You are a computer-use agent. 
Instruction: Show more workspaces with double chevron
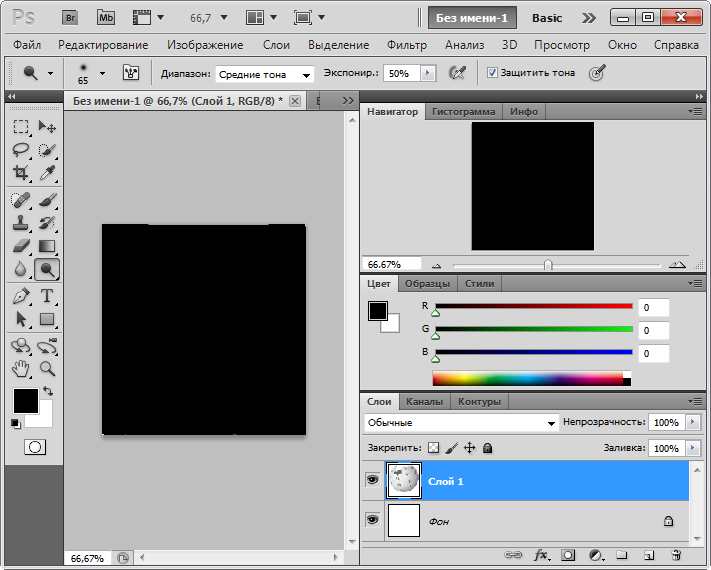pyautogui.click(x=589, y=18)
